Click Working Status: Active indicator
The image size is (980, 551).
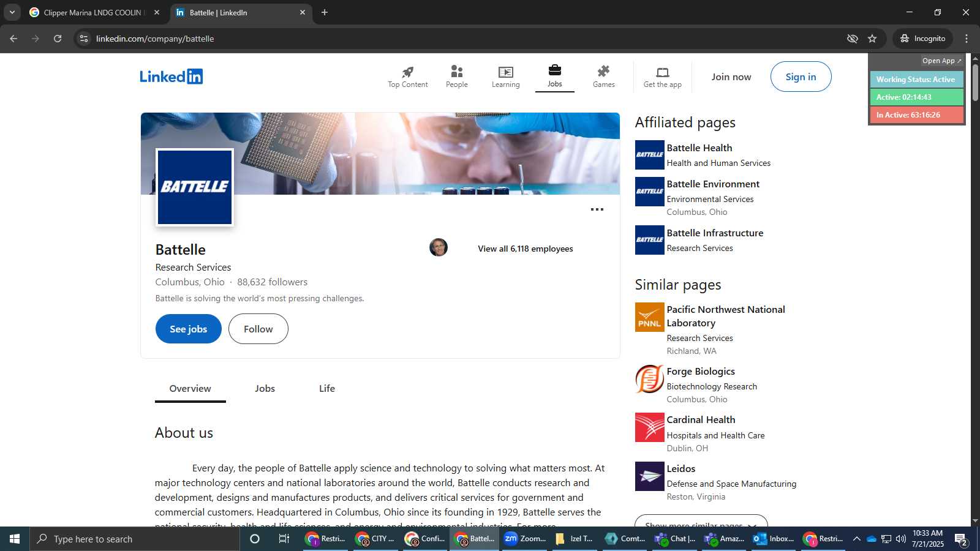916,80
